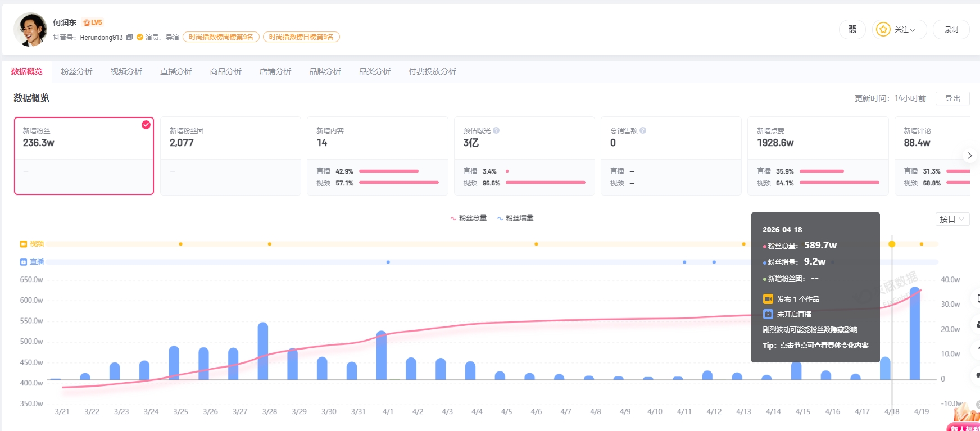Click 何润东's profile avatar
Screen dimensions: 980x431
[x=30, y=29]
